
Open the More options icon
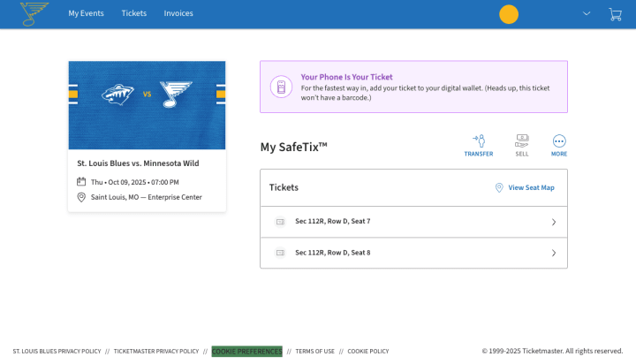click(x=559, y=141)
